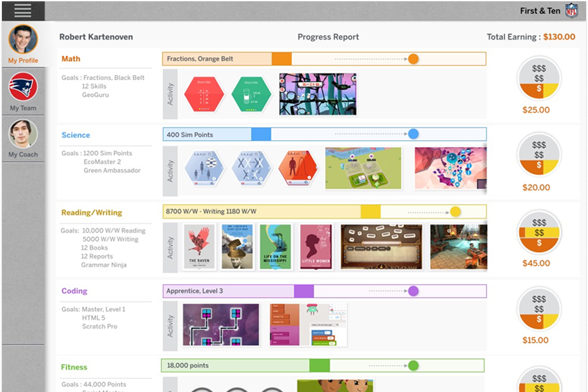588x392 pixels.
Task: Select the red hexagon Math activity
Action: coord(204,94)
